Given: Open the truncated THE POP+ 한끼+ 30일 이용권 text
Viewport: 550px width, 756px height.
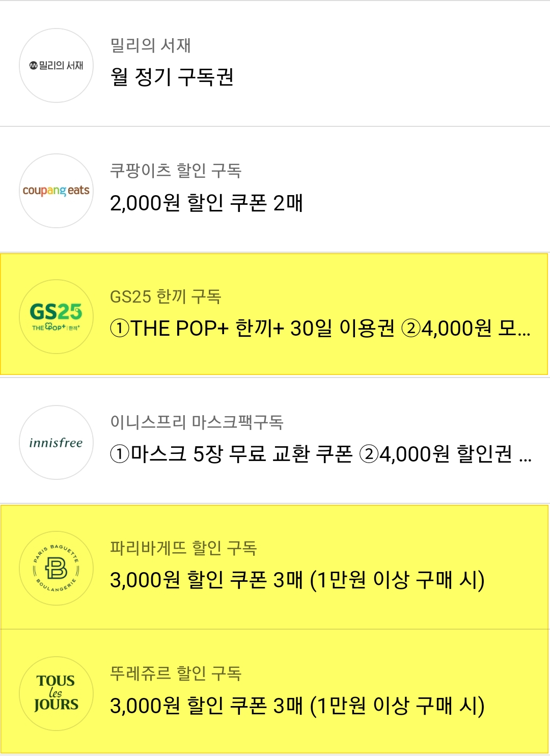Looking at the screenshot, I should (x=320, y=328).
